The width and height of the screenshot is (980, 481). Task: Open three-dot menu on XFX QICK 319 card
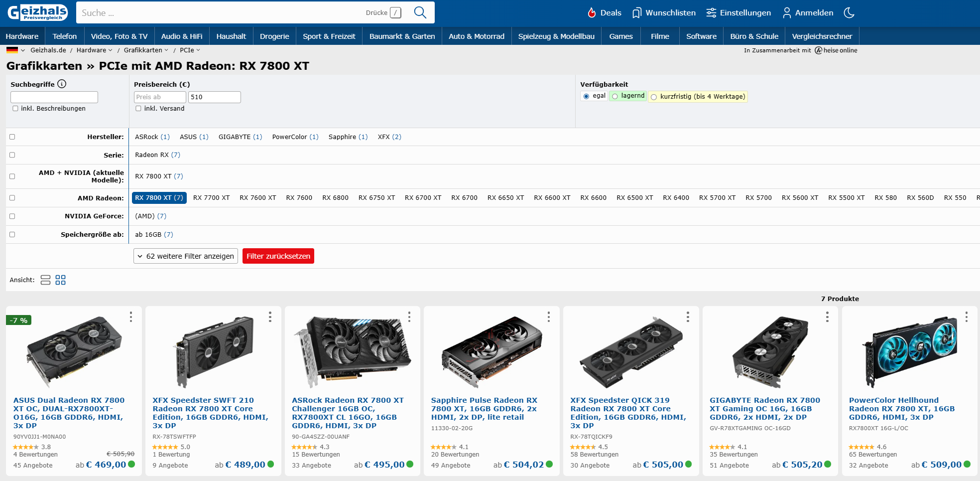[688, 317]
